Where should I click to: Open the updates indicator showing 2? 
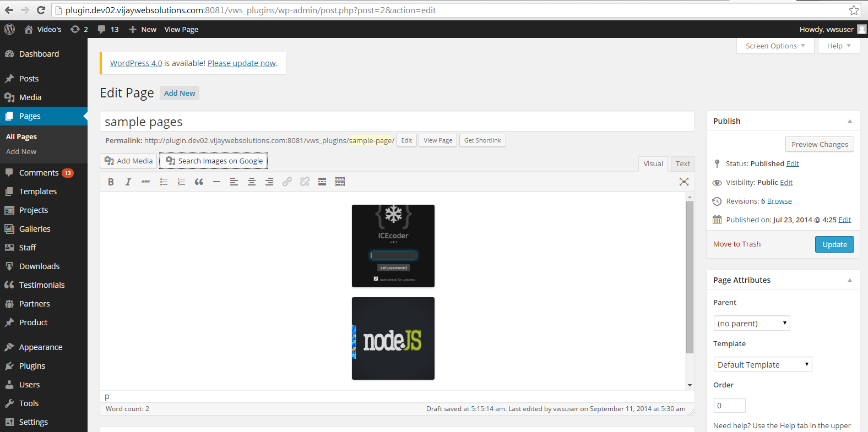pyautogui.click(x=79, y=29)
